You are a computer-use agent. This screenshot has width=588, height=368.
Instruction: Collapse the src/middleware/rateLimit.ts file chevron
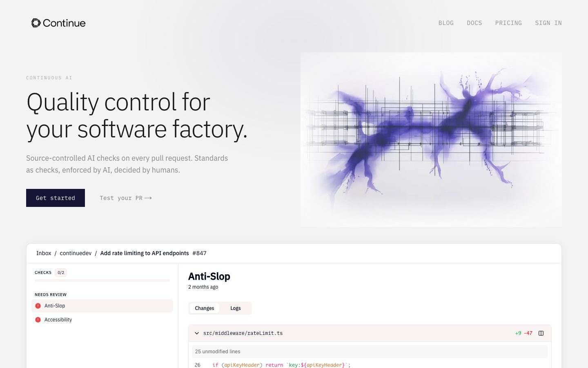pyautogui.click(x=197, y=333)
